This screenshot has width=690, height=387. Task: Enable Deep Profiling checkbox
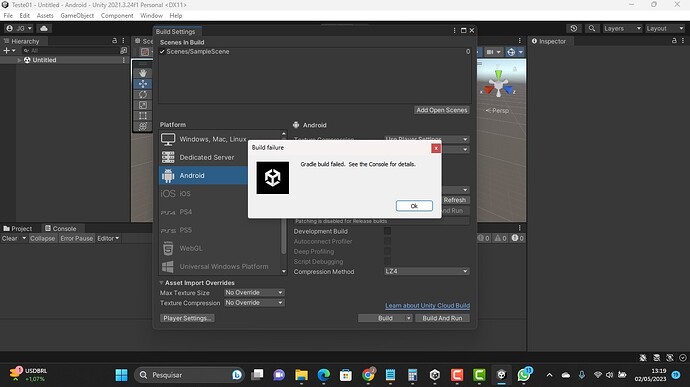click(387, 251)
